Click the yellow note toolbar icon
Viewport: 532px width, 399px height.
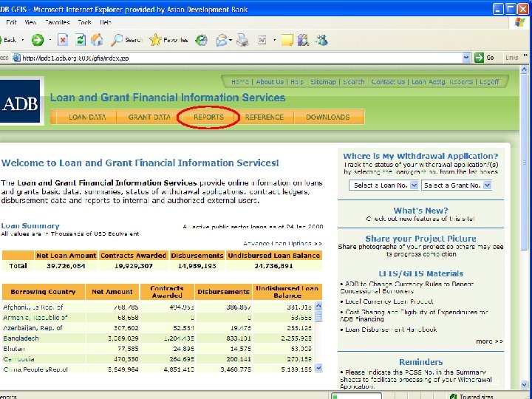coord(287,41)
